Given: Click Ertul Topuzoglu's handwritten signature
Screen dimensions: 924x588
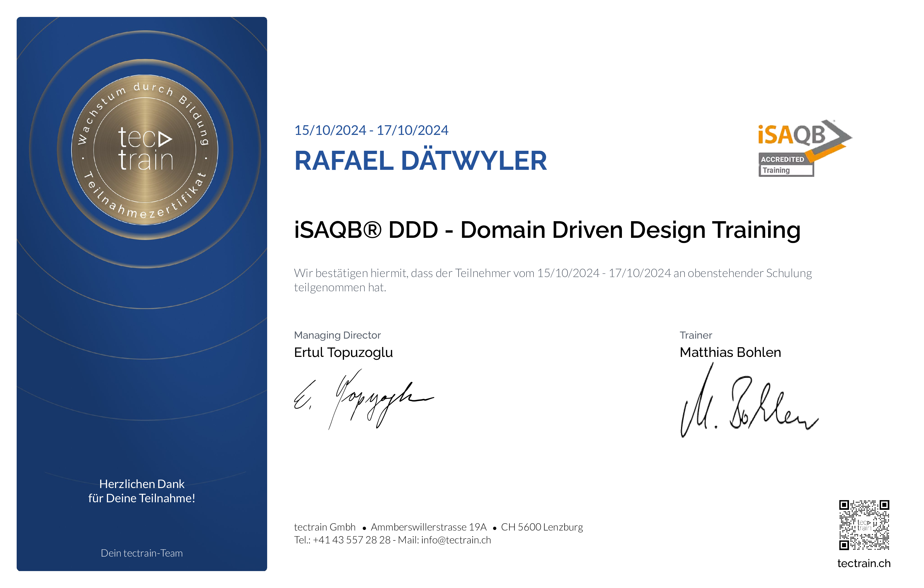Looking at the screenshot, I should (x=364, y=399).
